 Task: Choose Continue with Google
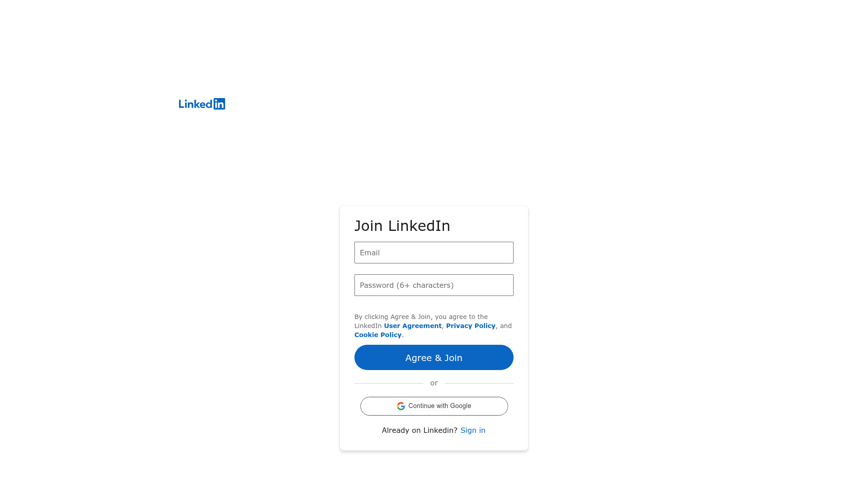point(434,406)
